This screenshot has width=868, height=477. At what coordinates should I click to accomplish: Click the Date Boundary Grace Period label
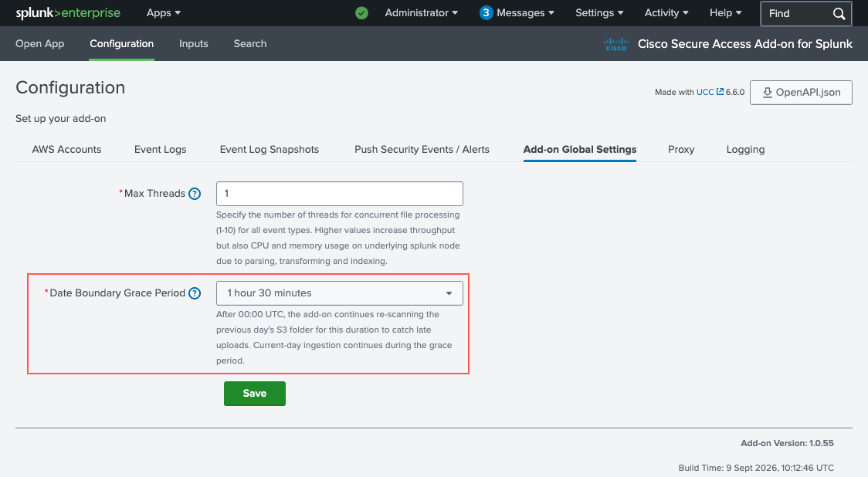pyautogui.click(x=117, y=293)
